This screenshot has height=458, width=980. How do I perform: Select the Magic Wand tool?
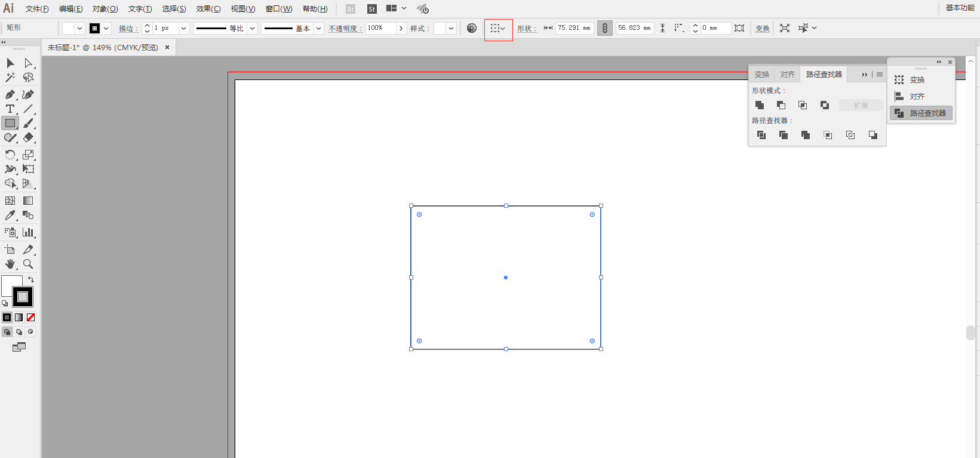pyautogui.click(x=10, y=78)
